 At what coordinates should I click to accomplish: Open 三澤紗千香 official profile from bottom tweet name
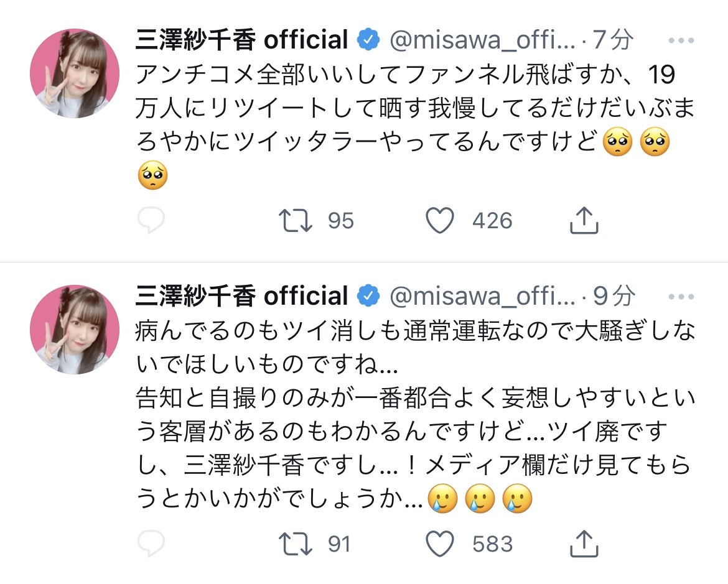[x=241, y=296]
